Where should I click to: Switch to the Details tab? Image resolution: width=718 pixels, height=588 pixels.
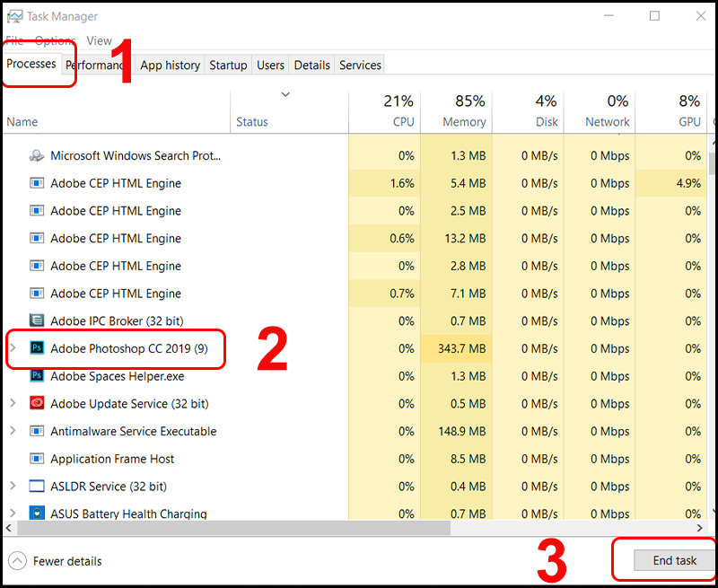311,65
